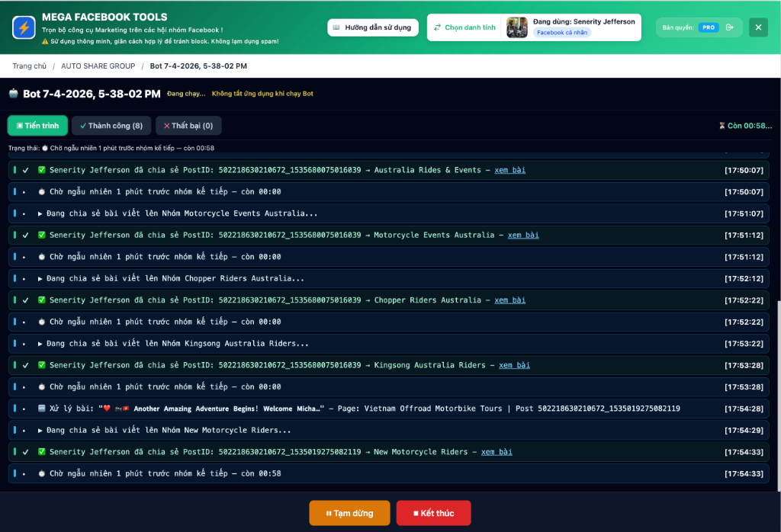Open the Hướng dẫn sử dụng guide
This screenshot has height=532, width=781.
point(372,27)
